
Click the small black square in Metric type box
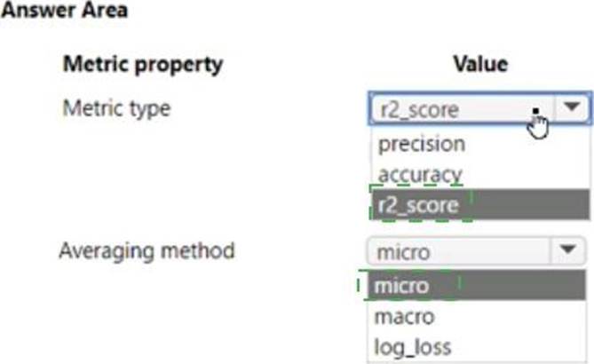536,111
